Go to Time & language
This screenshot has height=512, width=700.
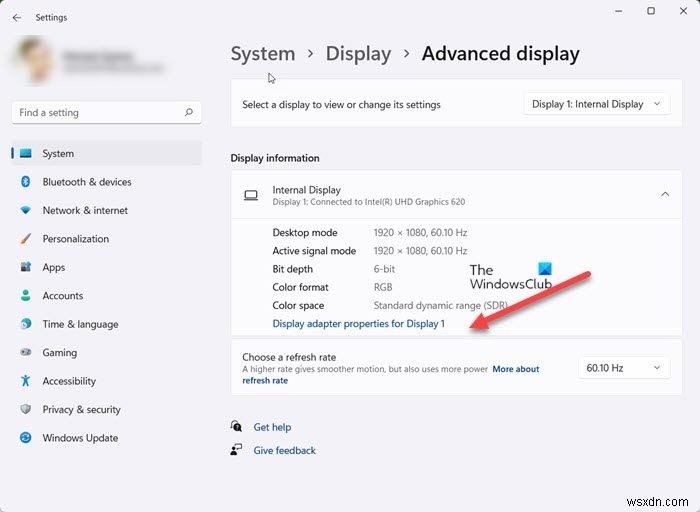coord(106,324)
